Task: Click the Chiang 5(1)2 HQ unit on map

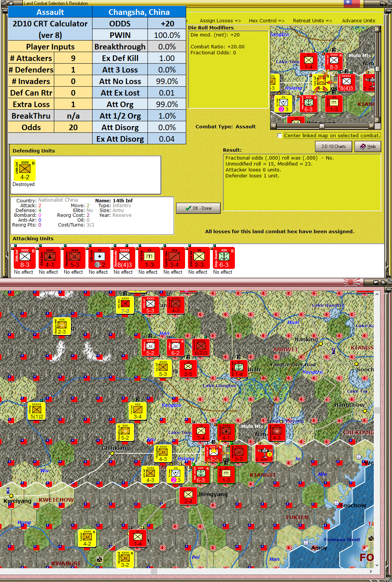Action: pyautogui.click(x=36, y=411)
